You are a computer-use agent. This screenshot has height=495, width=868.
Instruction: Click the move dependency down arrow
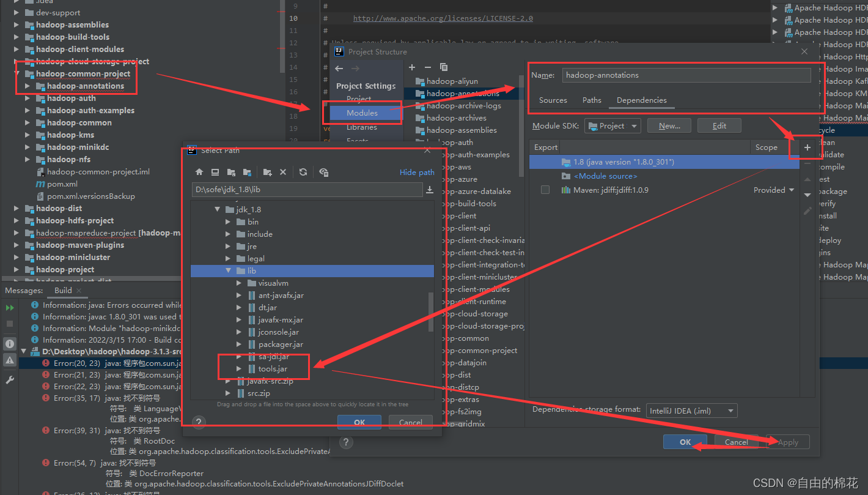tap(807, 195)
